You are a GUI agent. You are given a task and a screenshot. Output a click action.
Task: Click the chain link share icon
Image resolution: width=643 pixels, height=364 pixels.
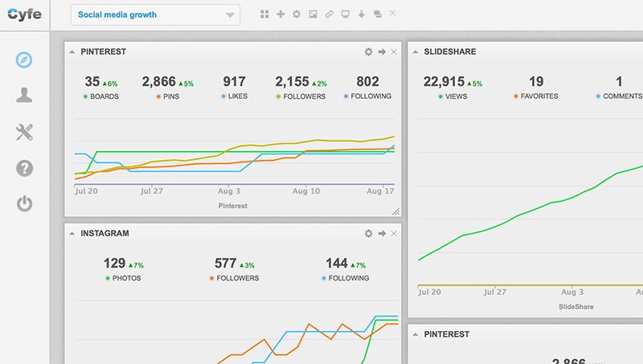pyautogui.click(x=329, y=14)
